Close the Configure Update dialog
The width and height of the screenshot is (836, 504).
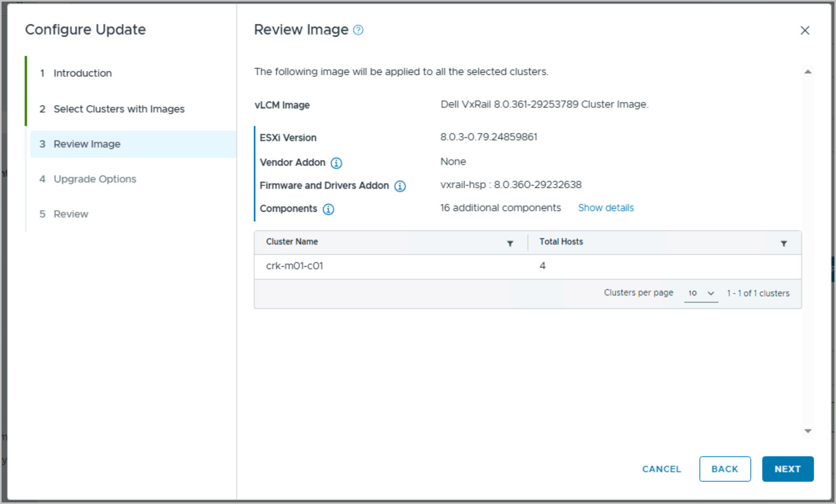point(805,31)
